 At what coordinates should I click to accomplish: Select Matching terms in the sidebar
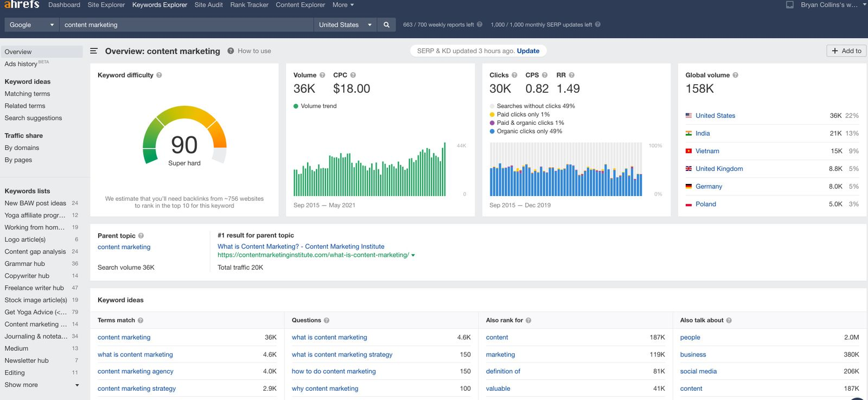pyautogui.click(x=27, y=94)
